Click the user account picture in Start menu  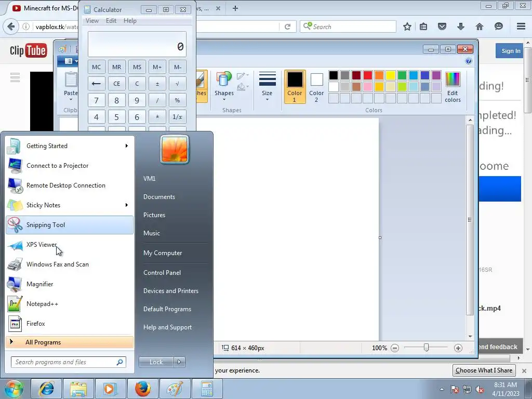(175, 149)
